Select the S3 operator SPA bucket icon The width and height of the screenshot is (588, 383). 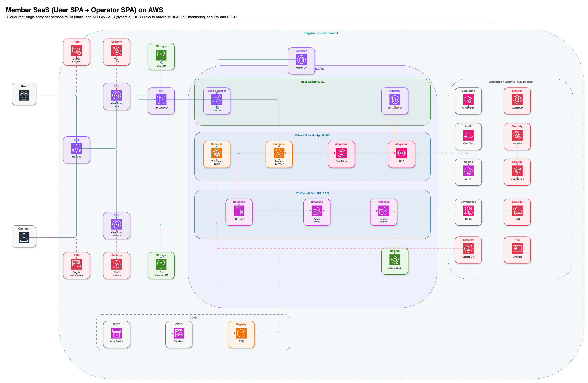tap(161, 264)
